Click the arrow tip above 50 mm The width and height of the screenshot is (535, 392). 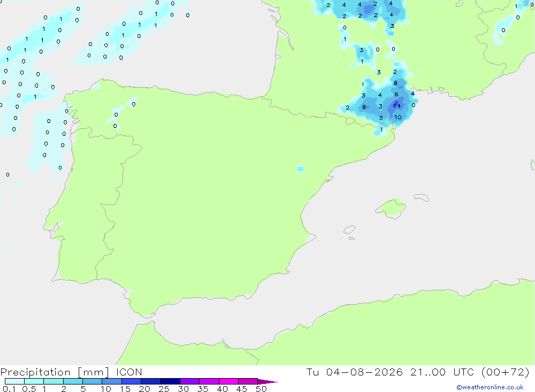click(267, 382)
